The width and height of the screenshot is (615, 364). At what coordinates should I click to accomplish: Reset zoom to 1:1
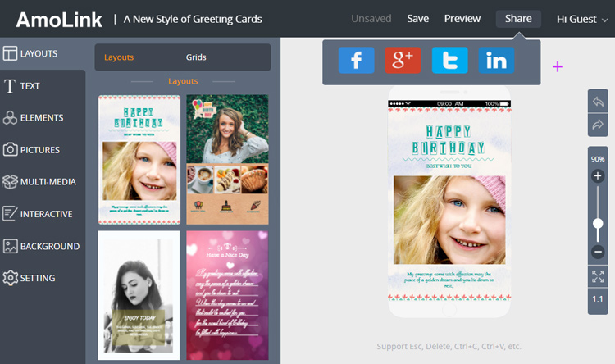598,299
